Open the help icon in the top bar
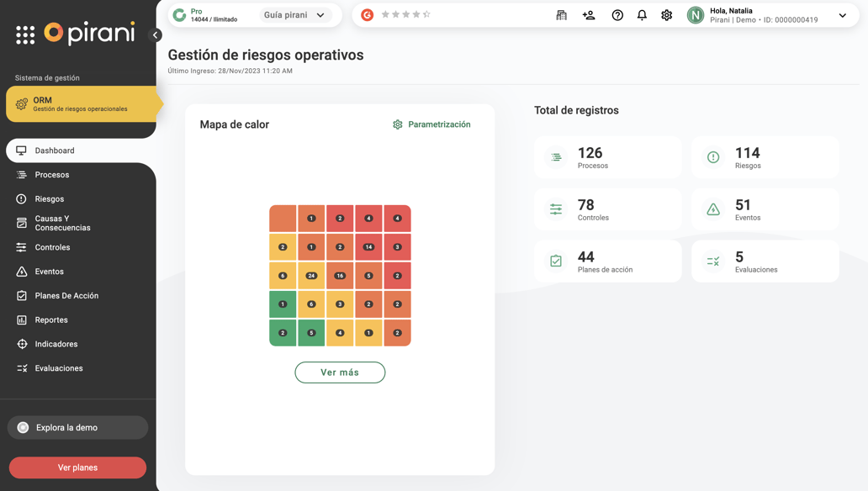Screen dimensions: 868x491 tap(617, 15)
